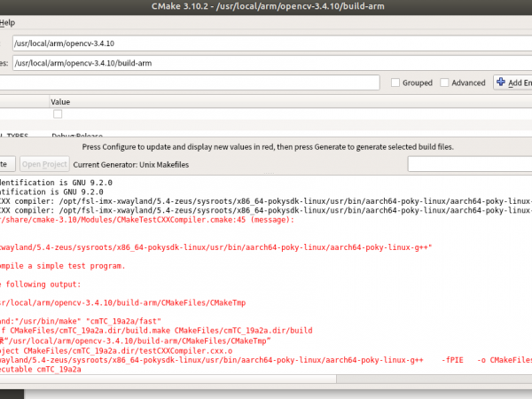Tick the checkbox in the Value column
The height and width of the screenshot is (399, 532).
[x=58, y=114]
